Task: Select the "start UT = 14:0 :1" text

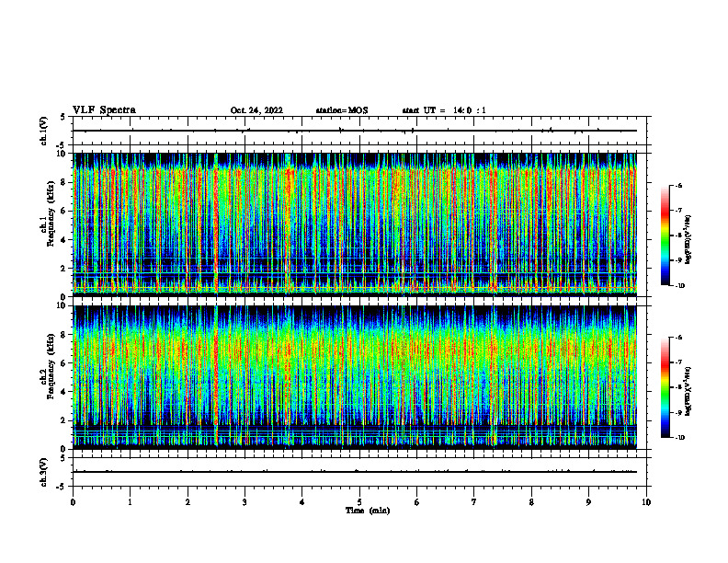Action: [444, 110]
